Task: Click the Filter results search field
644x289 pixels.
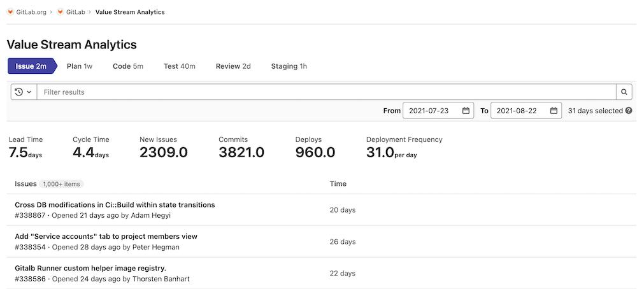Action: click(326, 92)
